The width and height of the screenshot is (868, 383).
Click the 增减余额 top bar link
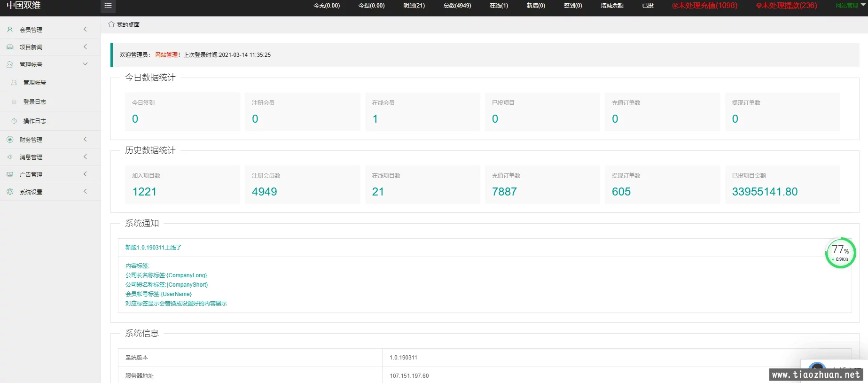(612, 6)
